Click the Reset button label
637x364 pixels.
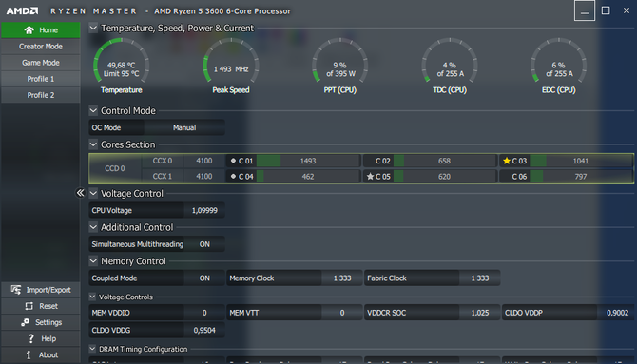pyautogui.click(x=48, y=306)
